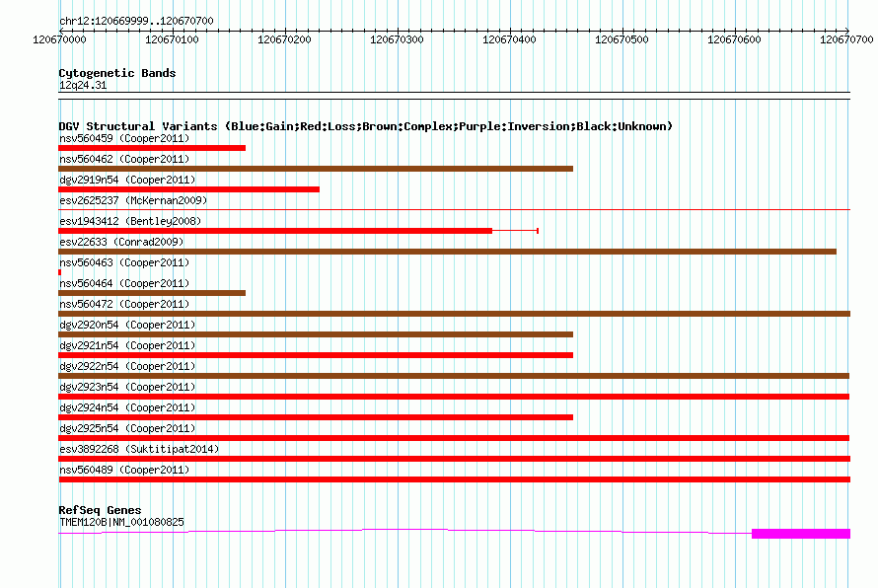Click ruler position 120670200

point(284,39)
